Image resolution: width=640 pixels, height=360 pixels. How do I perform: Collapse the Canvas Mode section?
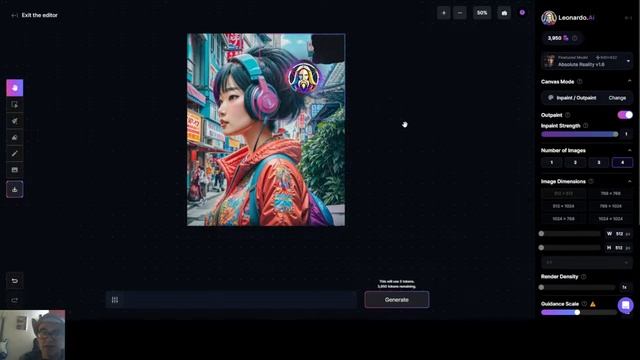click(x=629, y=82)
